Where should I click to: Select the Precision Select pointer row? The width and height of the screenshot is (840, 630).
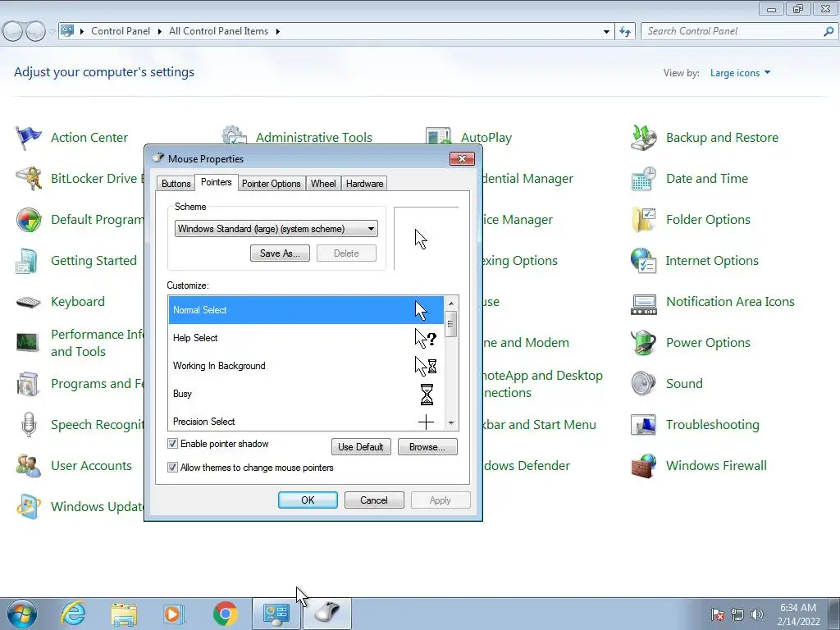point(306,421)
